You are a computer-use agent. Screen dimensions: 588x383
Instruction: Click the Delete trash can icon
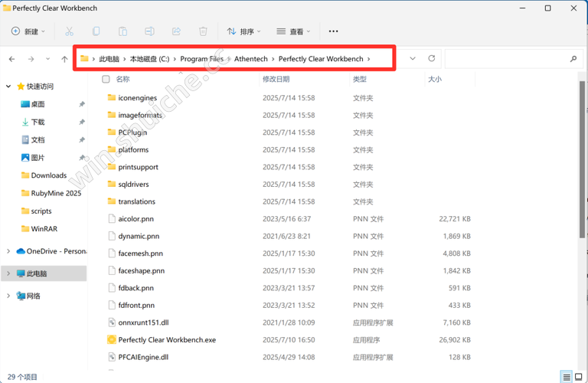coord(203,31)
